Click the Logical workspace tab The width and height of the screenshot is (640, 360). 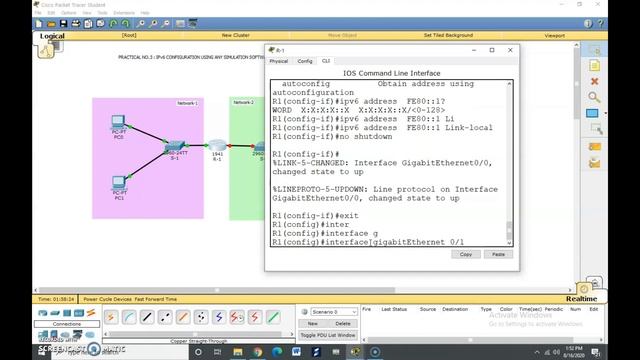[x=52, y=36]
